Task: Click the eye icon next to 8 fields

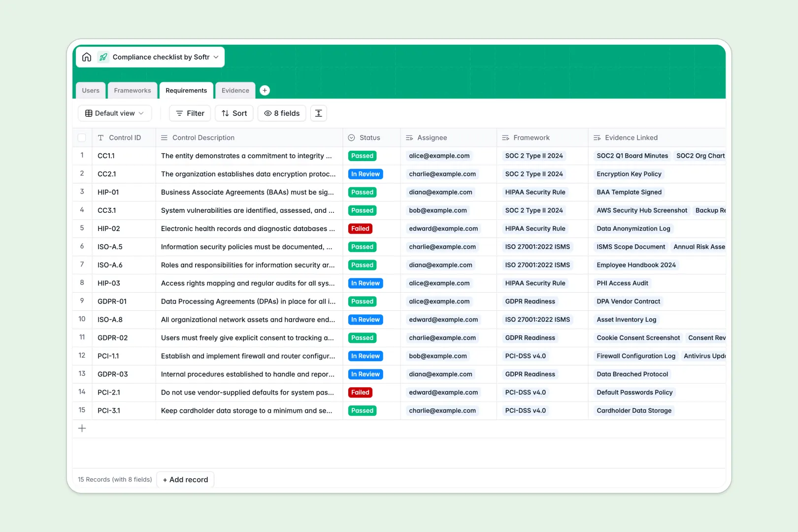Action: [x=268, y=113]
